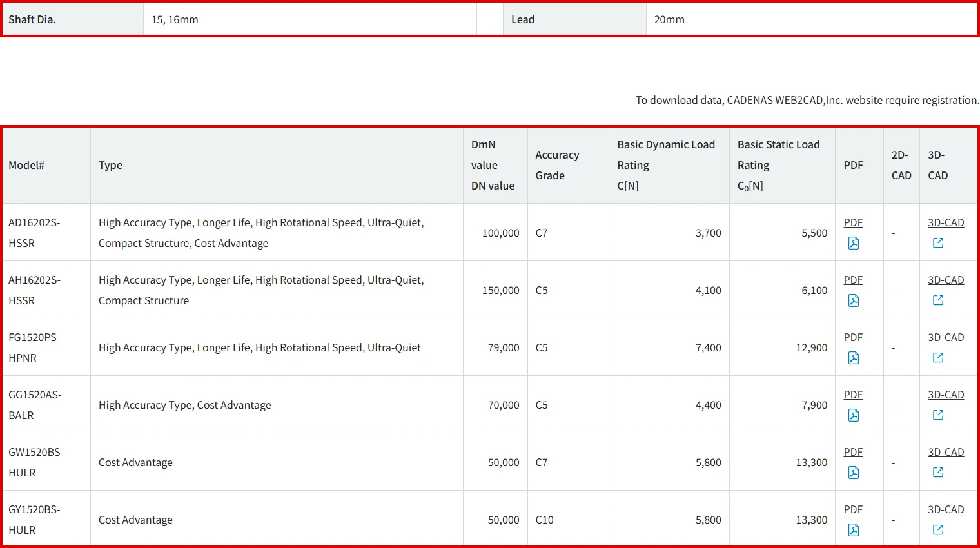Open the 3D-CAD link for AH16202S-HSSR

[x=945, y=280]
